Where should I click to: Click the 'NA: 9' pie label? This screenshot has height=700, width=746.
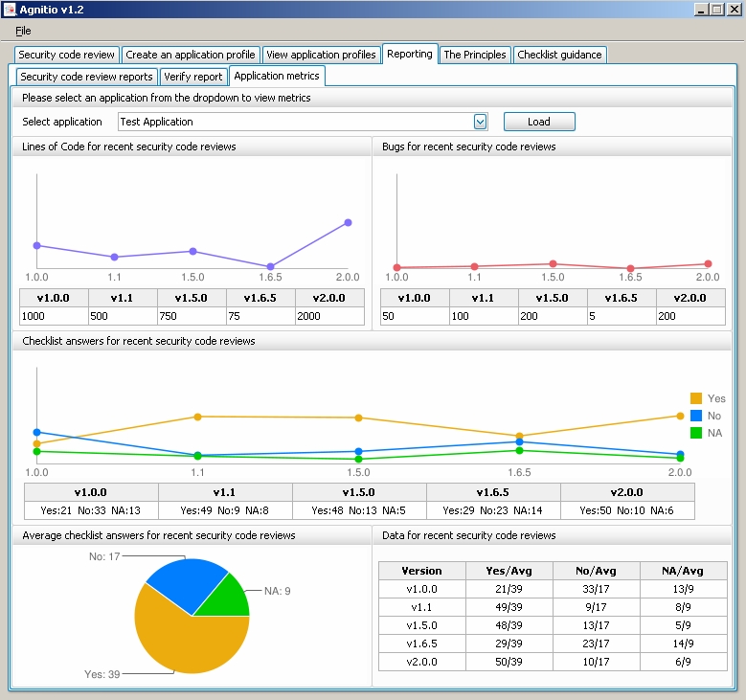pyautogui.click(x=278, y=591)
